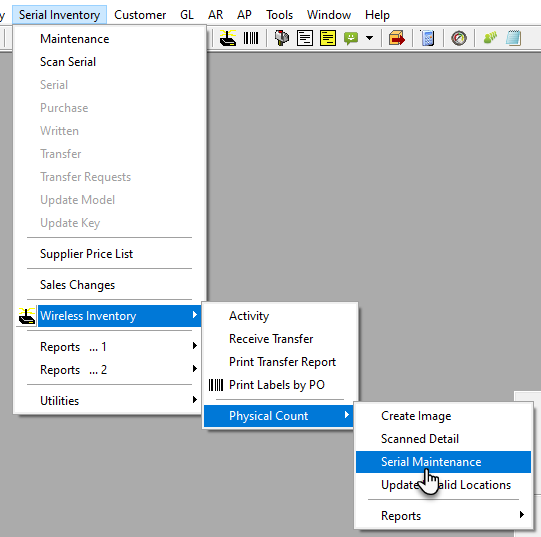The image size is (541, 537).
Task: Click the blue notepad toolbar icon
Action: click(x=513, y=38)
